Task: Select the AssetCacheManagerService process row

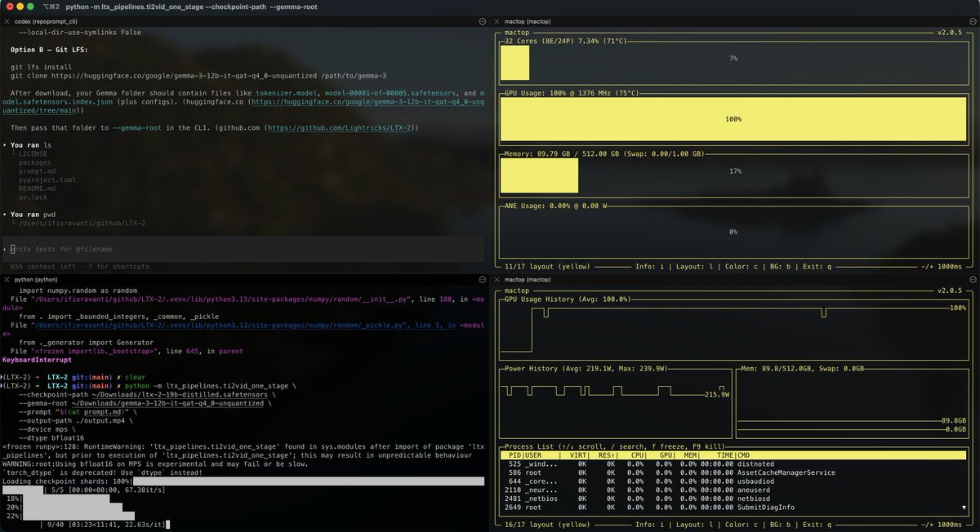Action: [786, 472]
